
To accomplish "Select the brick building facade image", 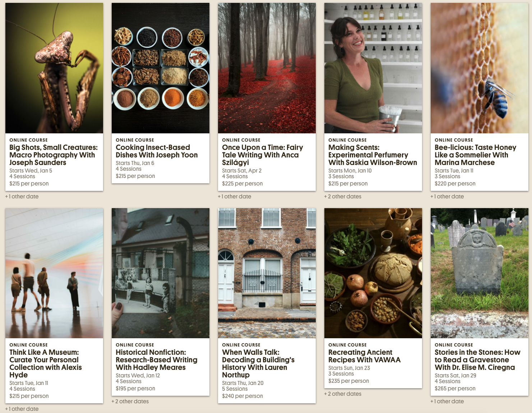I will [267, 273].
